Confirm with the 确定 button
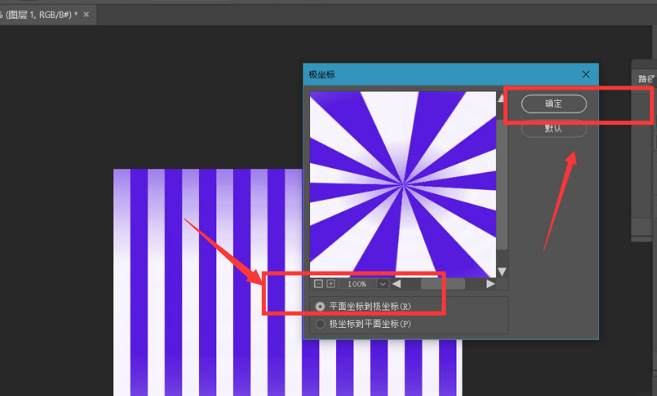Screen dimensions: 657x396 (x=554, y=104)
